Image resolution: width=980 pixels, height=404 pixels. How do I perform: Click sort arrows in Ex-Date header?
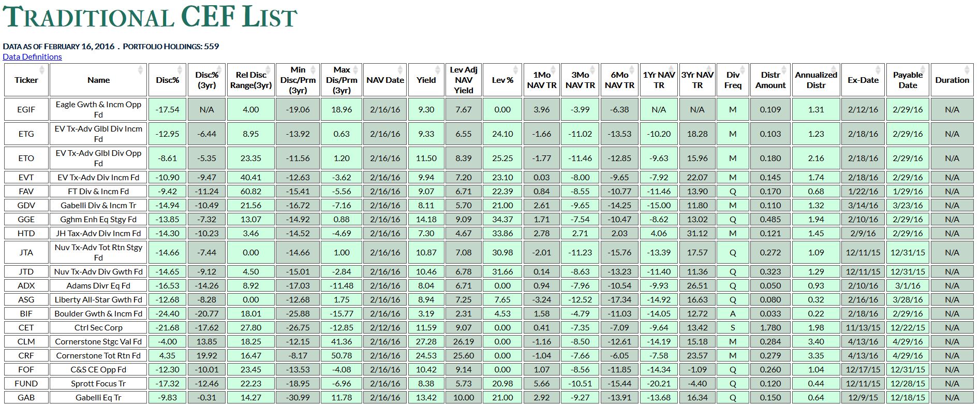tap(878, 70)
